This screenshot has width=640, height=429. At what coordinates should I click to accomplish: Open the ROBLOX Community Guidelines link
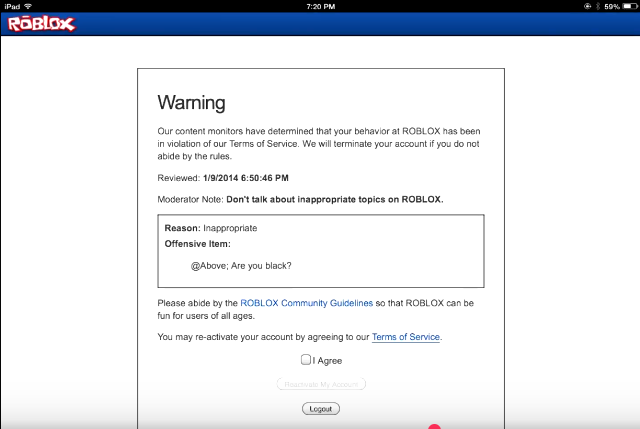coord(307,302)
